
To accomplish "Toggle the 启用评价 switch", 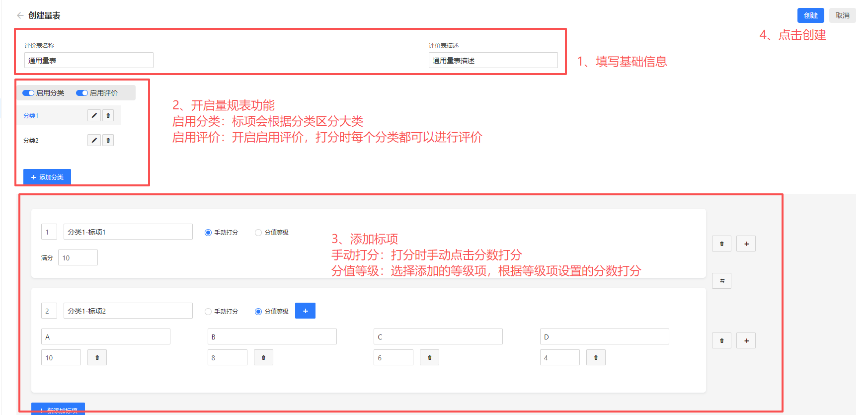I will pyautogui.click(x=82, y=93).
